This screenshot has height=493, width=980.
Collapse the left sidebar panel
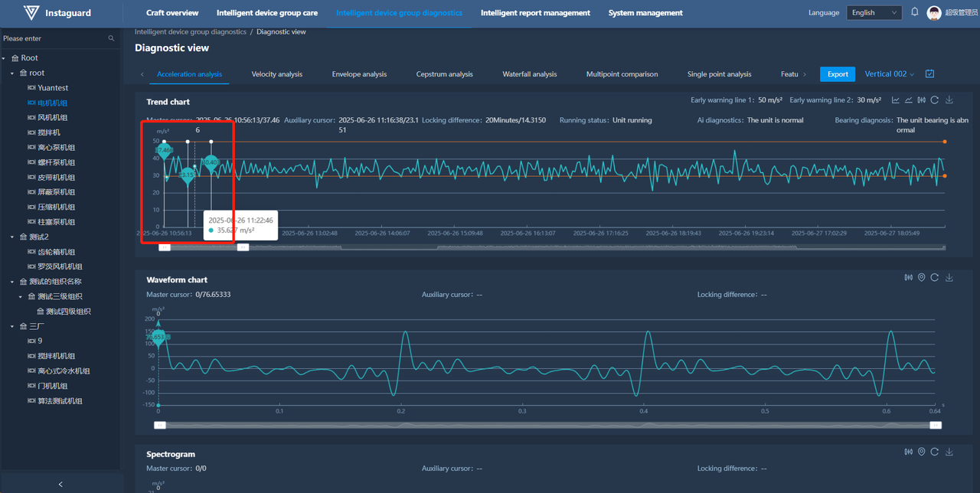(60, 484)
